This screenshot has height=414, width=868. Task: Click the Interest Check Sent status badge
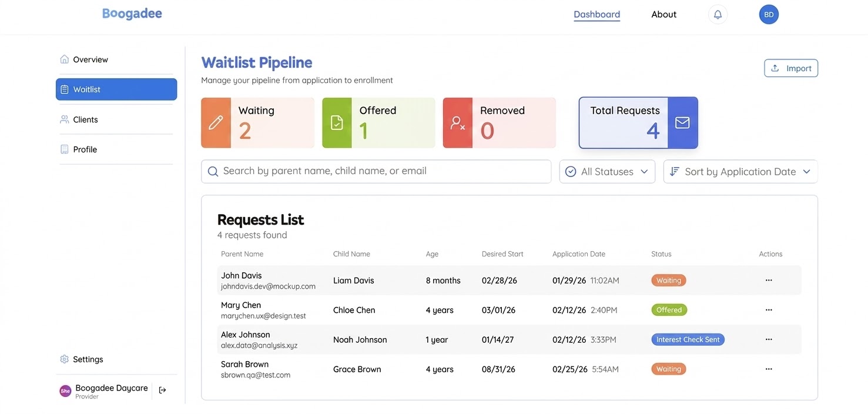pyautogui.click(x=688, y=339)
